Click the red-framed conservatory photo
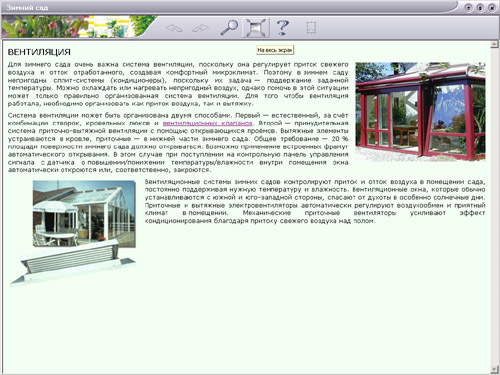 pos(420,111)
